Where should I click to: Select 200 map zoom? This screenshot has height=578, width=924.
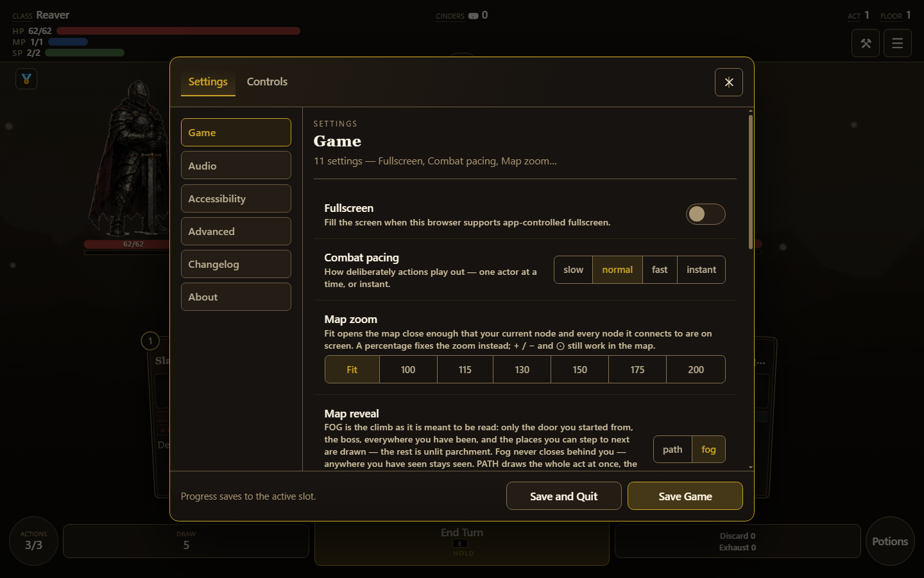tap(696, 369)
